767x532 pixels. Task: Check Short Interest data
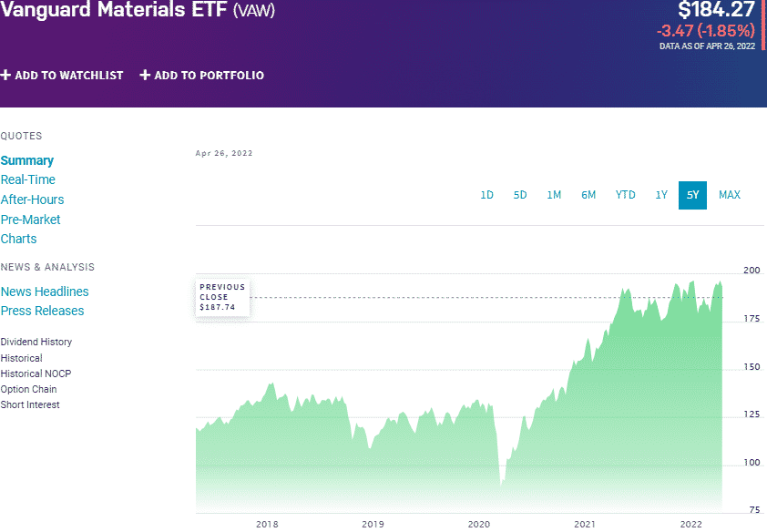pos(29,404)
